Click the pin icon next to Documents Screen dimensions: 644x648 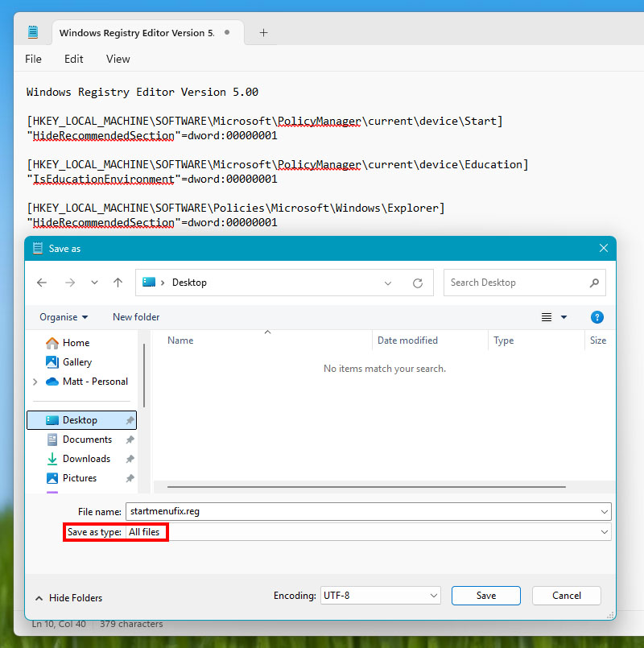click(130, 440)
